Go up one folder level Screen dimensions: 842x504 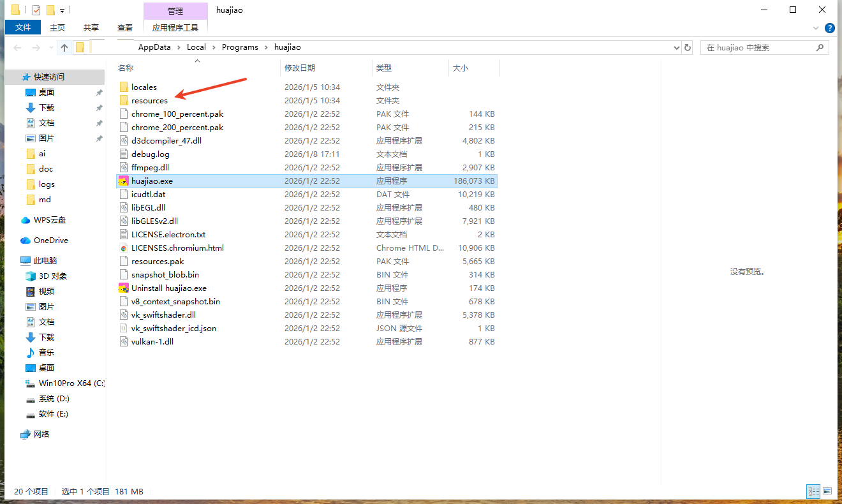coord(64,48)
